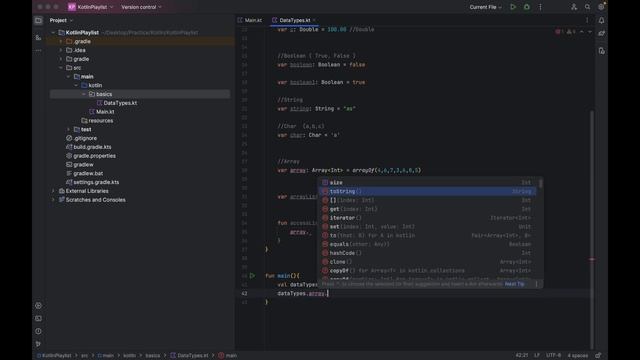Open the Project view dropdown
Image resolution: width=640 pixels, height=360 pixels.
tap(62, 20)
